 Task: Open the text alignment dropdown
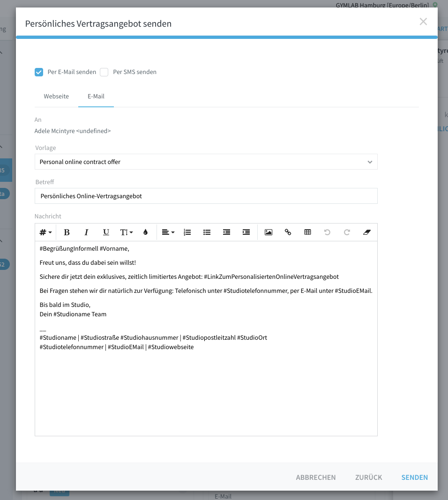click(168, 232)
